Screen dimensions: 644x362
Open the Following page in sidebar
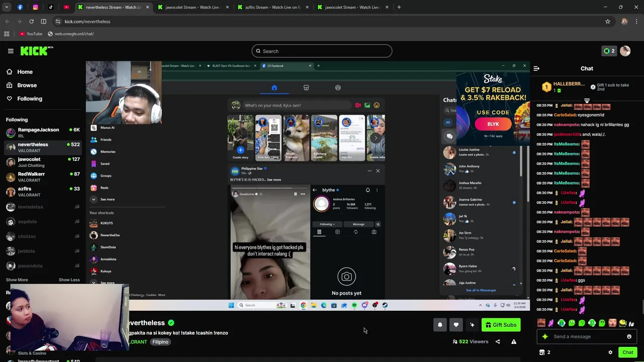[x=29, y=99]
